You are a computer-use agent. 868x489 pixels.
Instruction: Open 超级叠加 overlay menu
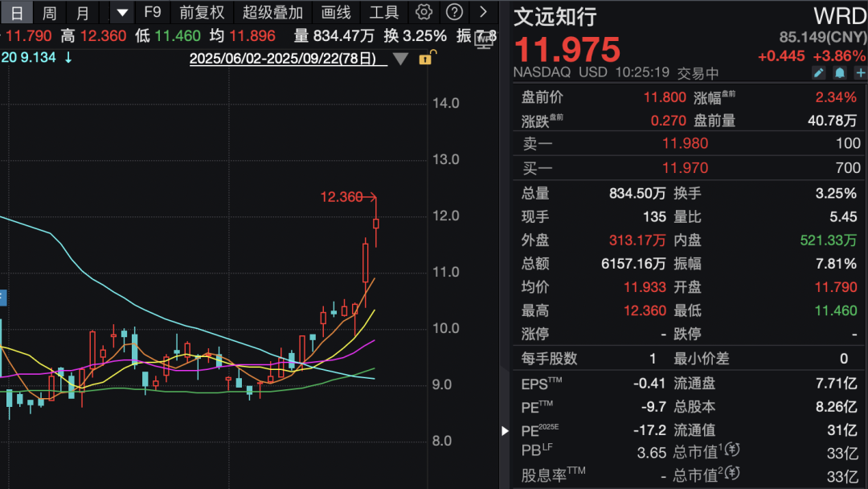coord(272,12)
